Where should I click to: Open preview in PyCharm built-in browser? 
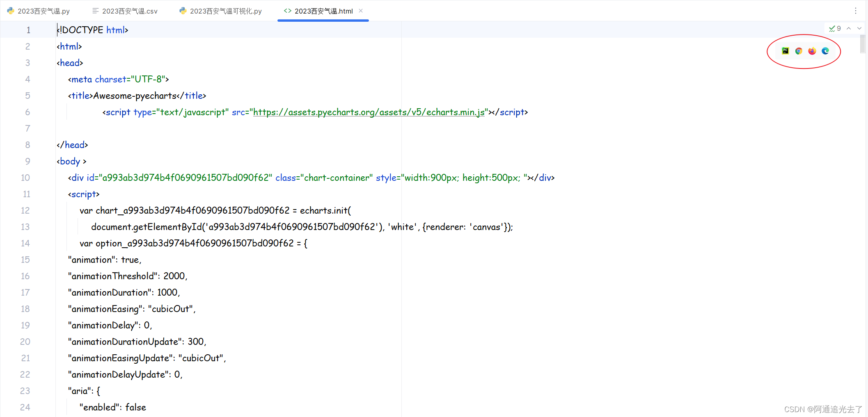point(785,51)
